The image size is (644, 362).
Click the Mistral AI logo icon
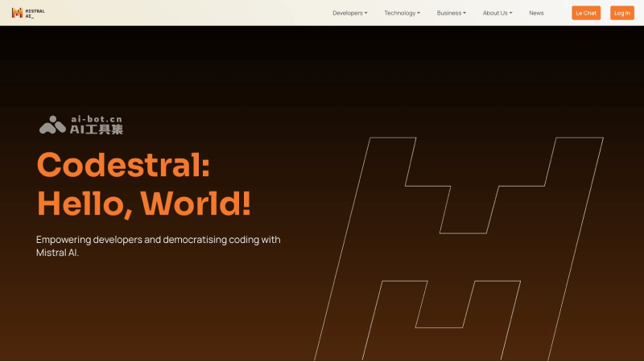[17, 13]
